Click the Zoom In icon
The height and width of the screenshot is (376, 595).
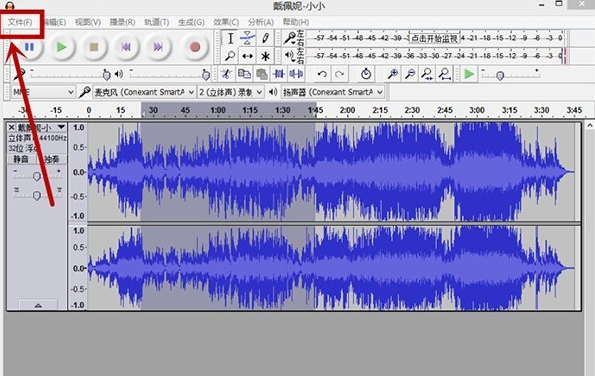[393, 74]
